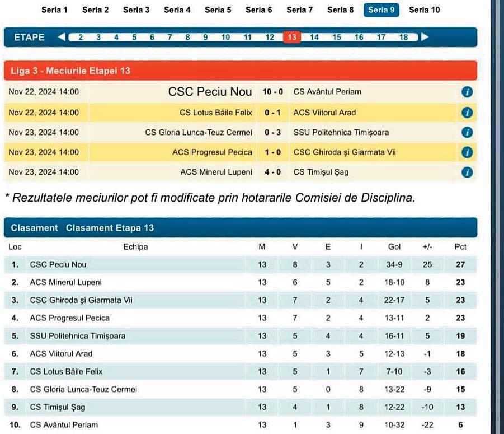Select etapa 12

coord(270,38)
